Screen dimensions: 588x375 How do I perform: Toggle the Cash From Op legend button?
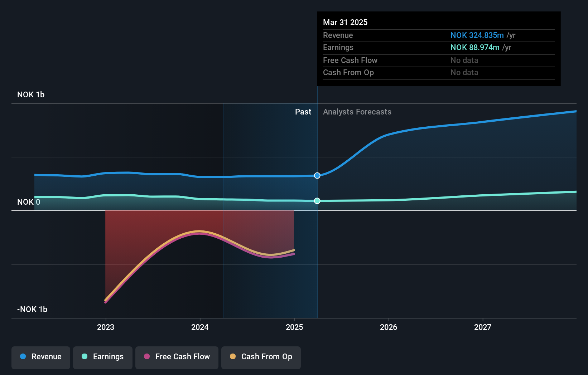(261, 357)
